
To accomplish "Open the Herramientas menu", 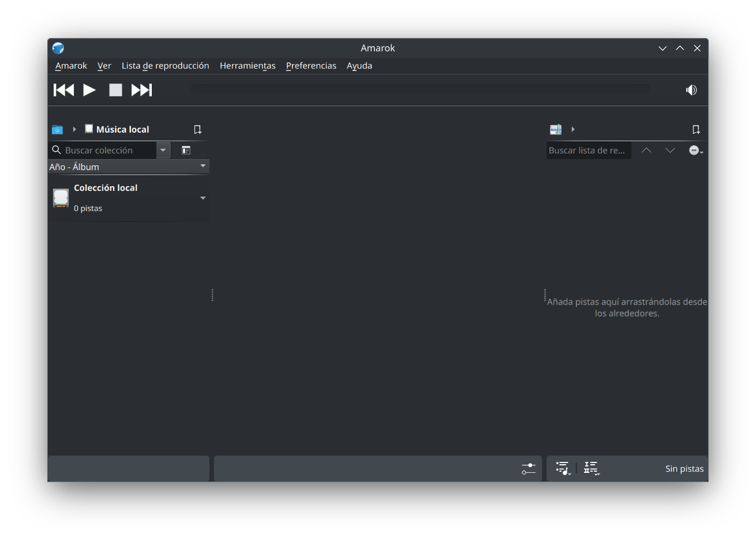I will coord(248,66).
